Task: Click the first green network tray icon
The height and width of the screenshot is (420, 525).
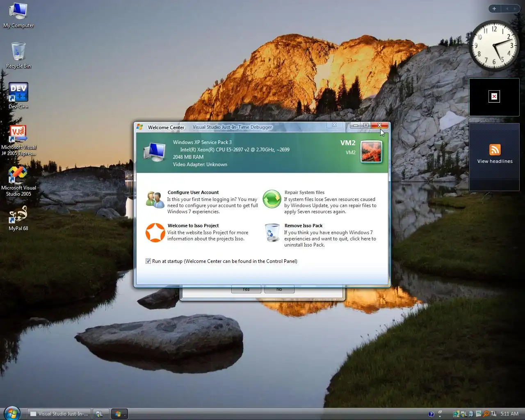Action: [456, 414]
